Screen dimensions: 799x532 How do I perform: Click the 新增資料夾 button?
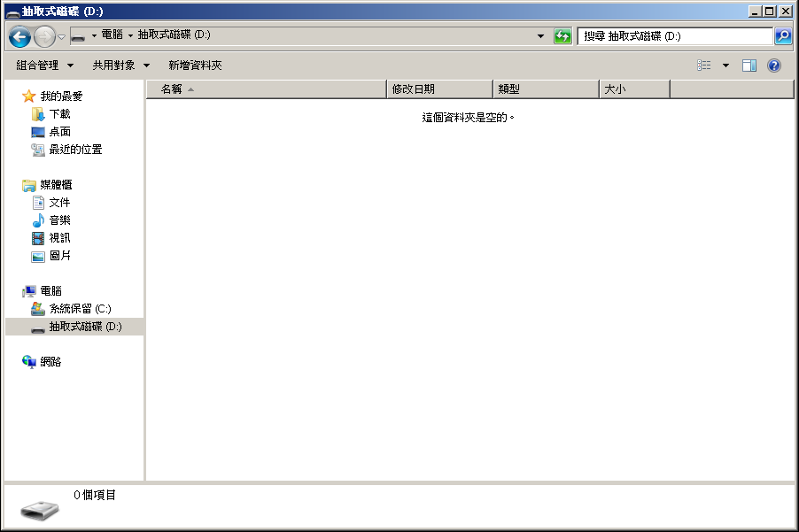(195, 66)
